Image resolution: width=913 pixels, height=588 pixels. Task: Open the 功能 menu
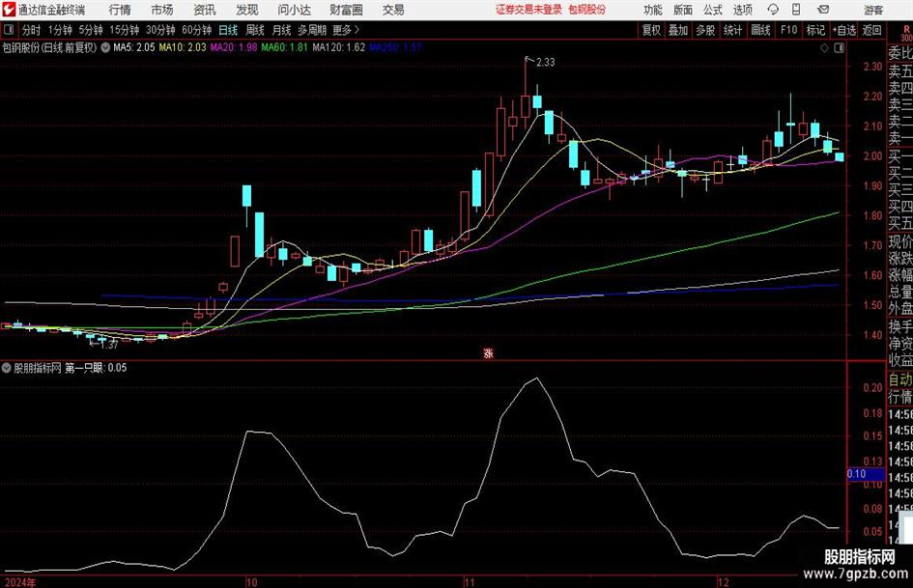653,10
